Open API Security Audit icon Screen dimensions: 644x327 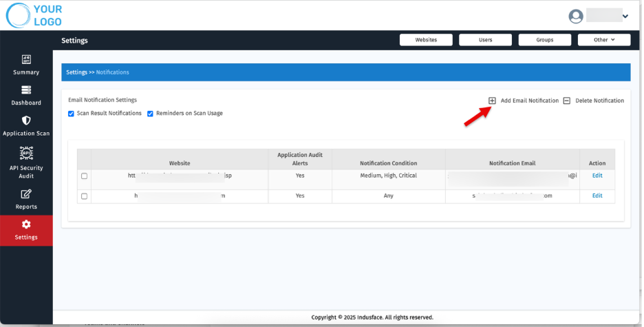pos(26,153)
